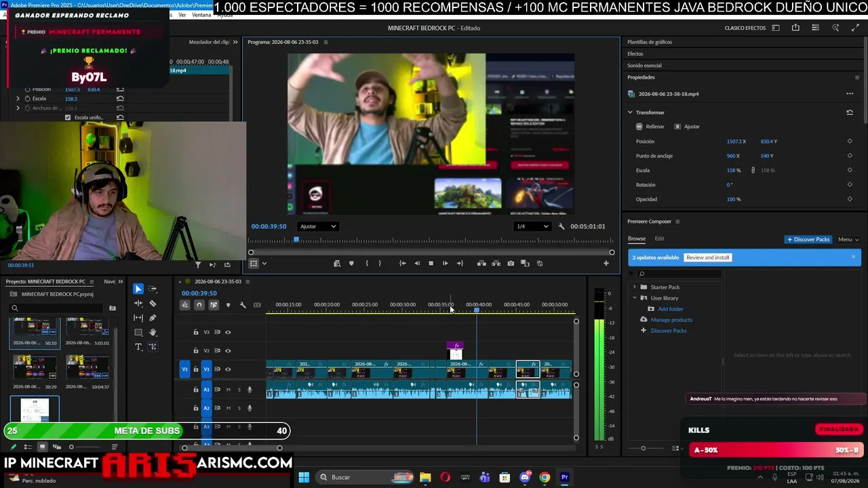Select the Selection arrow tool
The image size is (868, 488).
(x=138, y=289)
